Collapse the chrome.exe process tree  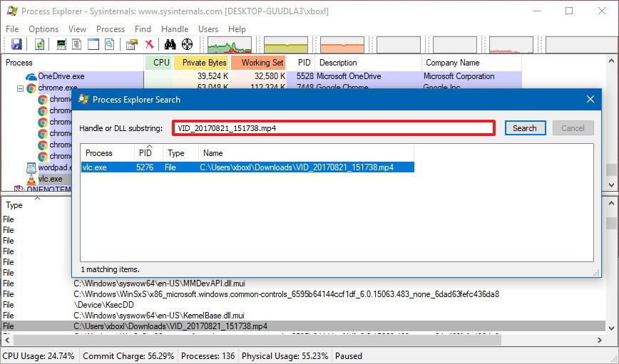[20, 88]
